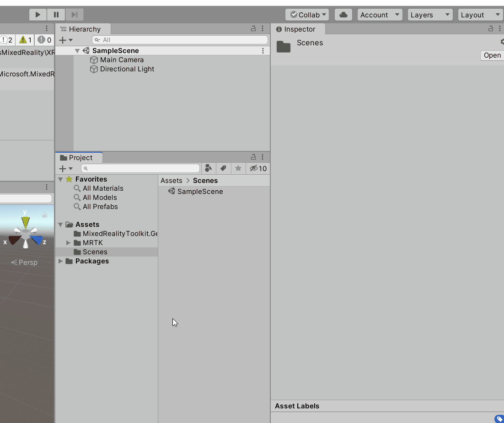Click the Open button in Inspector
This screenshot has height=423, width=504.
[492, 55]
